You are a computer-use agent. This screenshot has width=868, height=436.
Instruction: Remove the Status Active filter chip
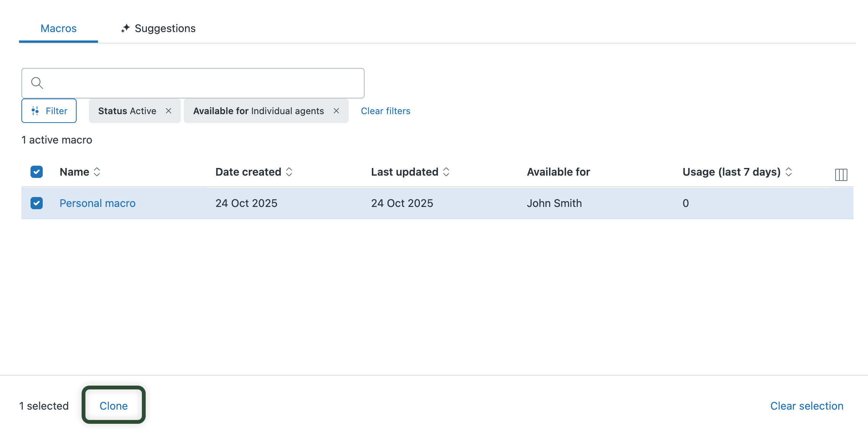[169, 111]
